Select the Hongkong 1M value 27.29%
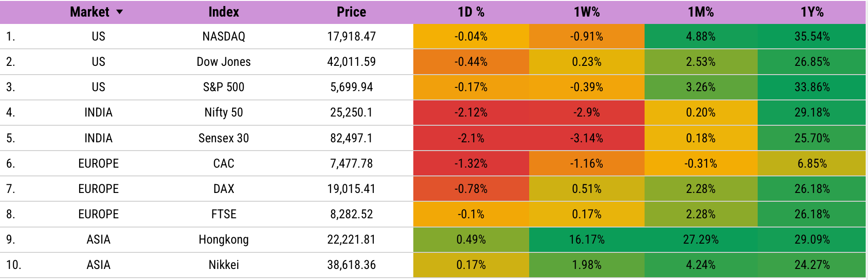 (701, 239)
